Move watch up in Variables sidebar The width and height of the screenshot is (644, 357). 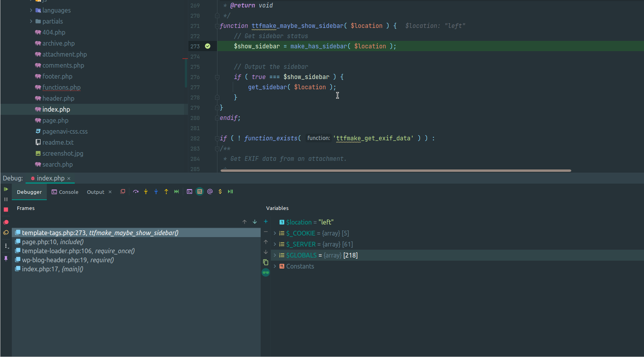(266, 242)
